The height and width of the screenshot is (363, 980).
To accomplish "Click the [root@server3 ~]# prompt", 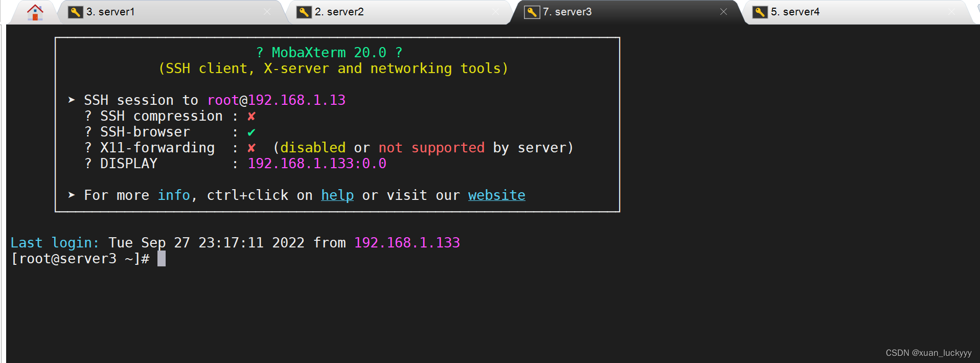I will (80, 259).
